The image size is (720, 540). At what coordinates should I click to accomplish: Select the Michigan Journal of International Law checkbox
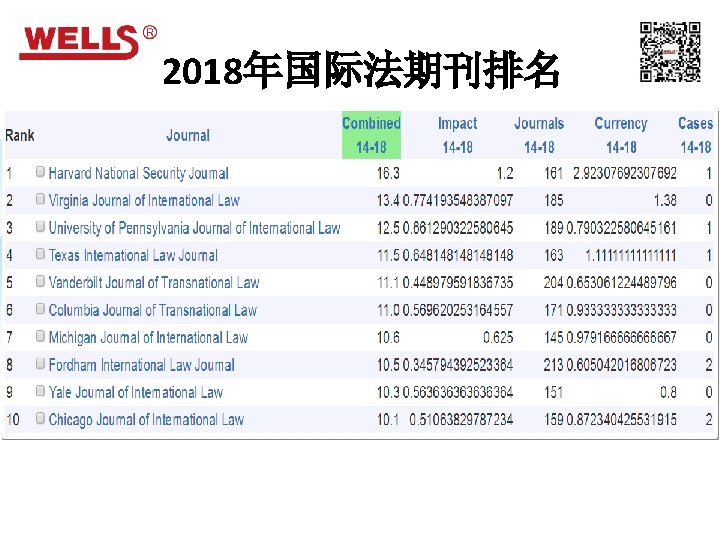tap(40, 336)
